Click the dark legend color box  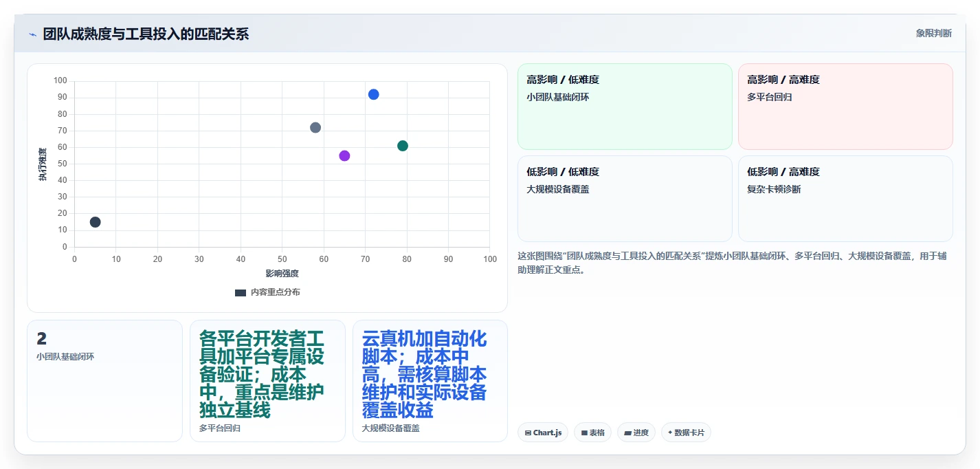tap(241, 292)
